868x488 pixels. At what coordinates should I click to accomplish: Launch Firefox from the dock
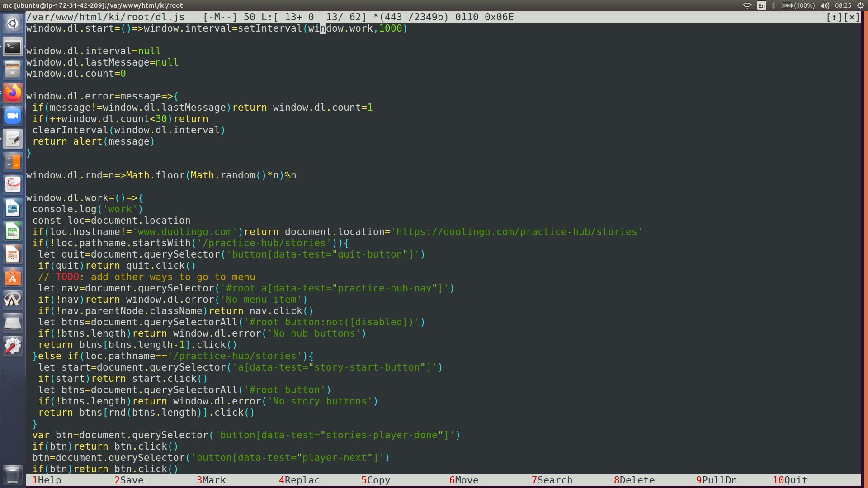[13, 93]
